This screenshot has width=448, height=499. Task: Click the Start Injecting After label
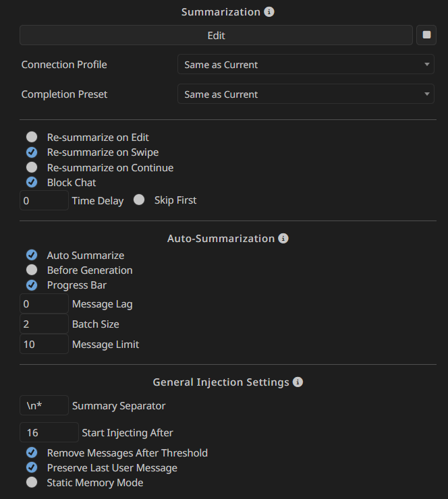pyautogui.click(x=128, y=433)
